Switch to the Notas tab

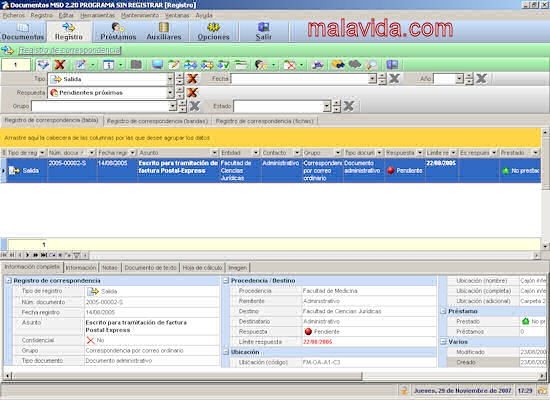coord(110,268)
